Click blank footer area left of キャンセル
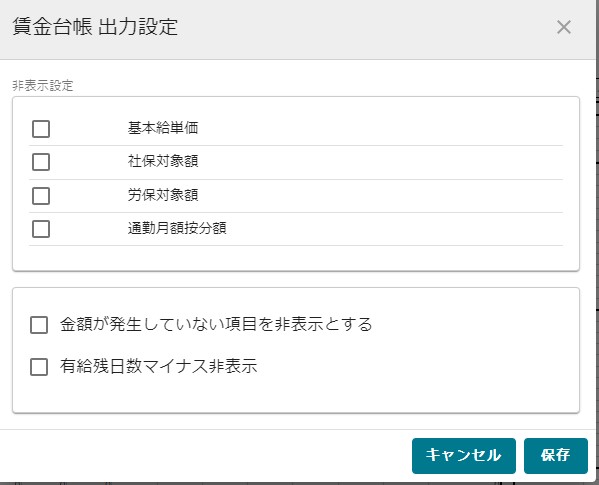This screenshot has height=485, width=599. [x=206, y=456]
